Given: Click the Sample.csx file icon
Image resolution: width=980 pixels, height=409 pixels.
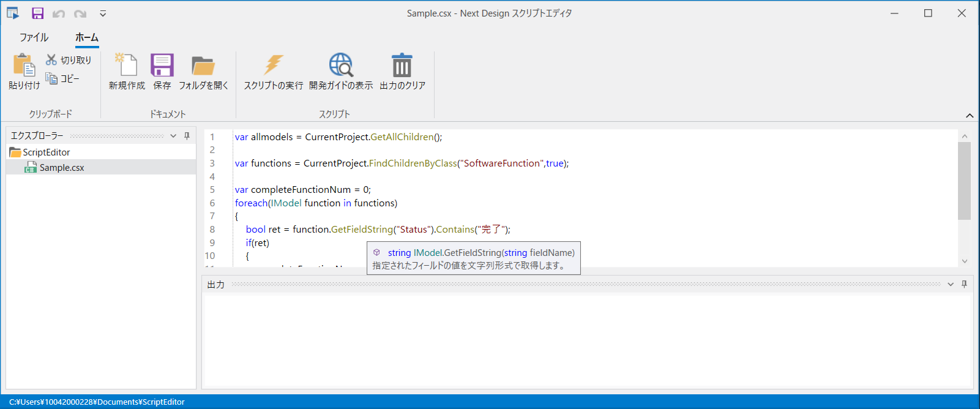Looking at the screenshot, I should (31, 167).
